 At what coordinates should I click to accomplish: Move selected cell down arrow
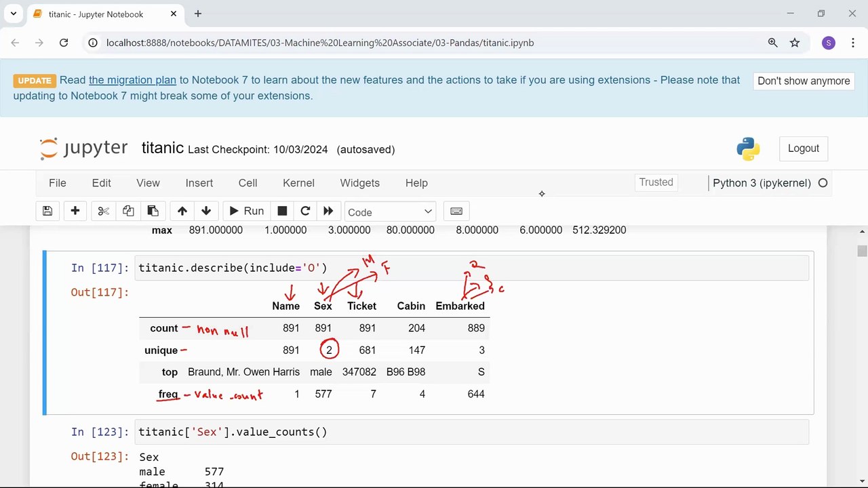point(206,211)
